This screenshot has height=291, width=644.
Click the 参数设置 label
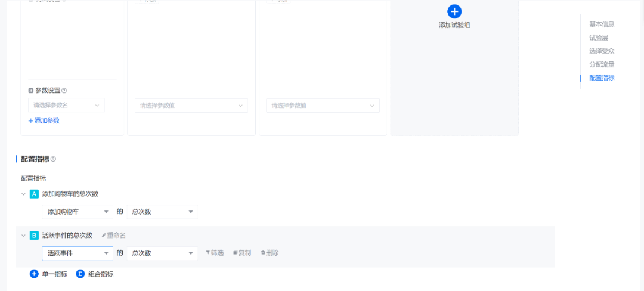coord(48,91)
